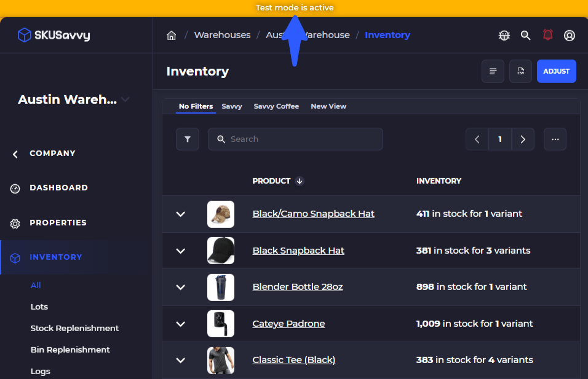Click back chevron beside COMPANY
This screenshot has width=588, height=379.
15,154
